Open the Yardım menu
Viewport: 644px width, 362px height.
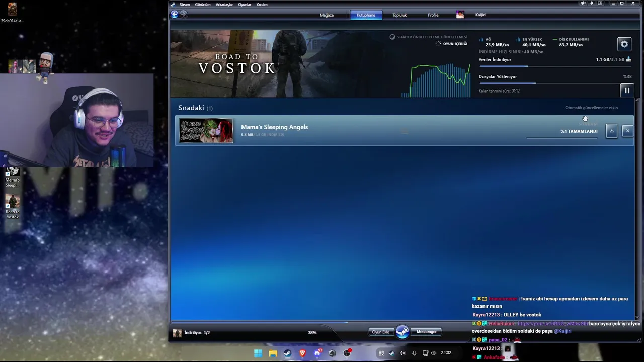coord(262,4)
